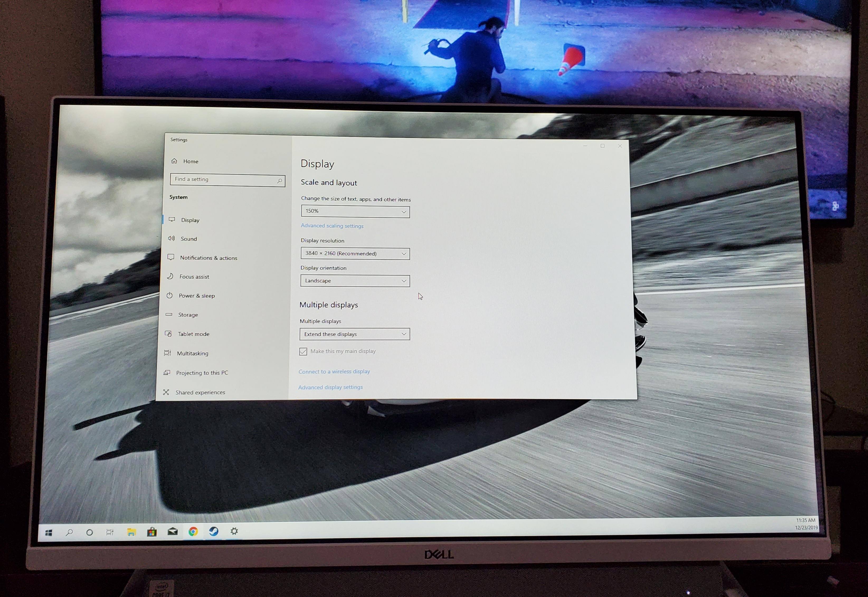The image size is (868, 597).
Task: Open Advanced display settings link
Action: (330, 387)
